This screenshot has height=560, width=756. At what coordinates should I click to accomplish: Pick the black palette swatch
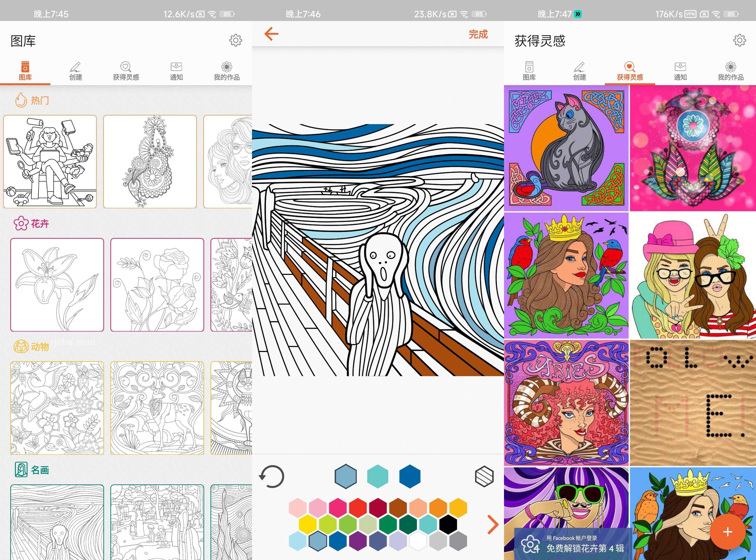(x=448, y=524)
